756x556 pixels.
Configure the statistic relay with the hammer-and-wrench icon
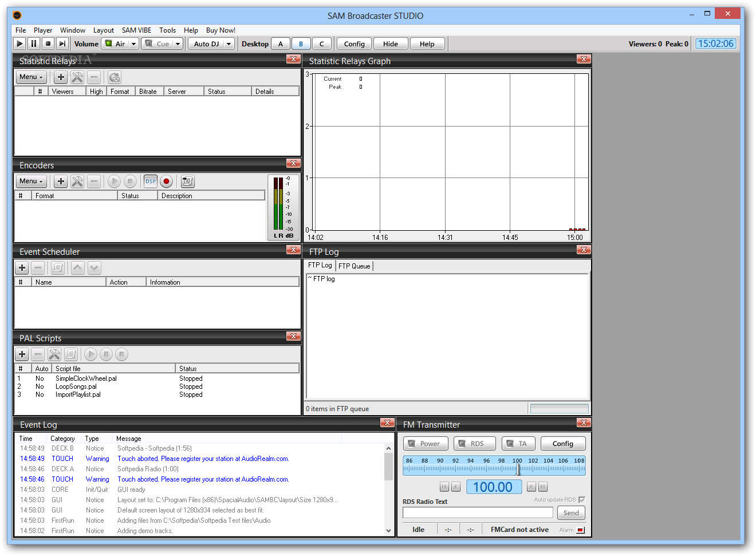tap(77, 77)
